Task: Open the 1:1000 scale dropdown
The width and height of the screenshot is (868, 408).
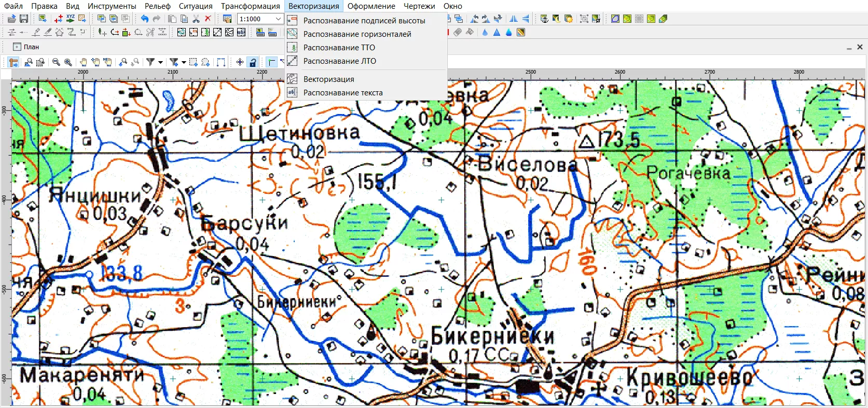Action: pyautogui.click(x=278, y=19)
